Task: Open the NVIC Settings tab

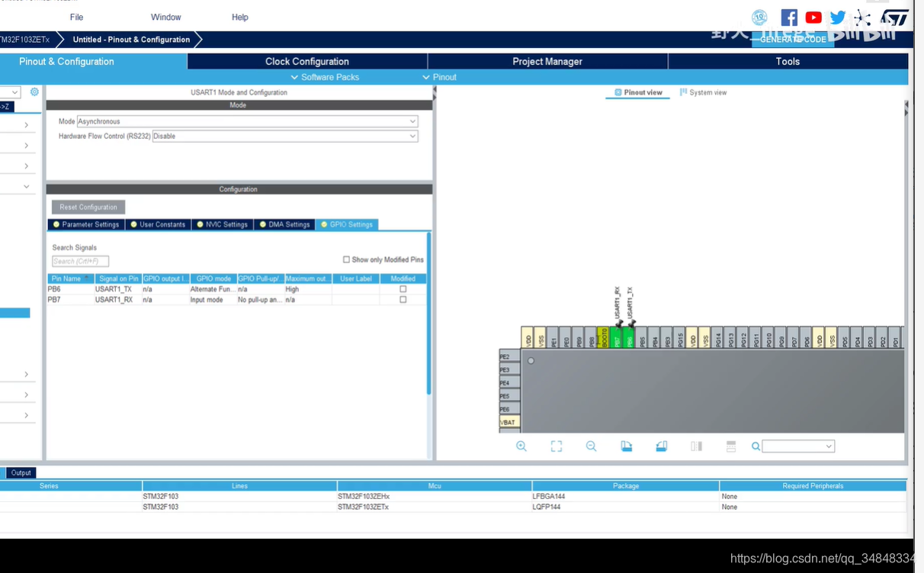Action: point(222,224)
